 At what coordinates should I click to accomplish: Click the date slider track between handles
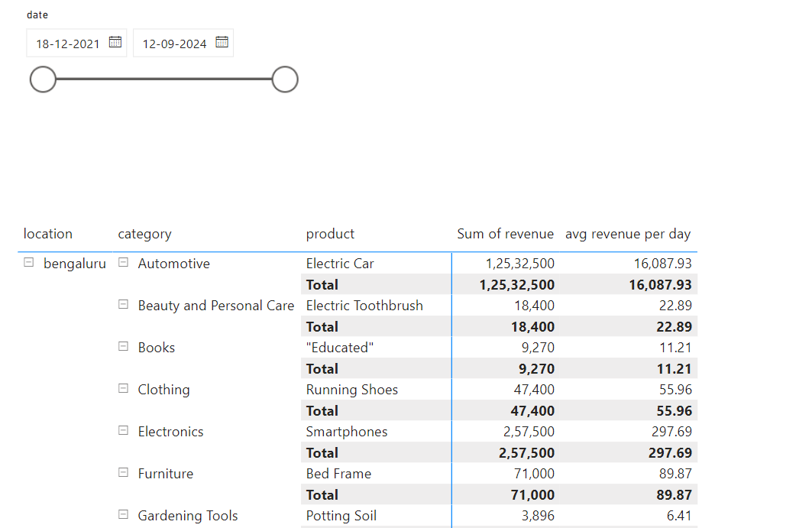pyautogui.click(x=163, y=79)
